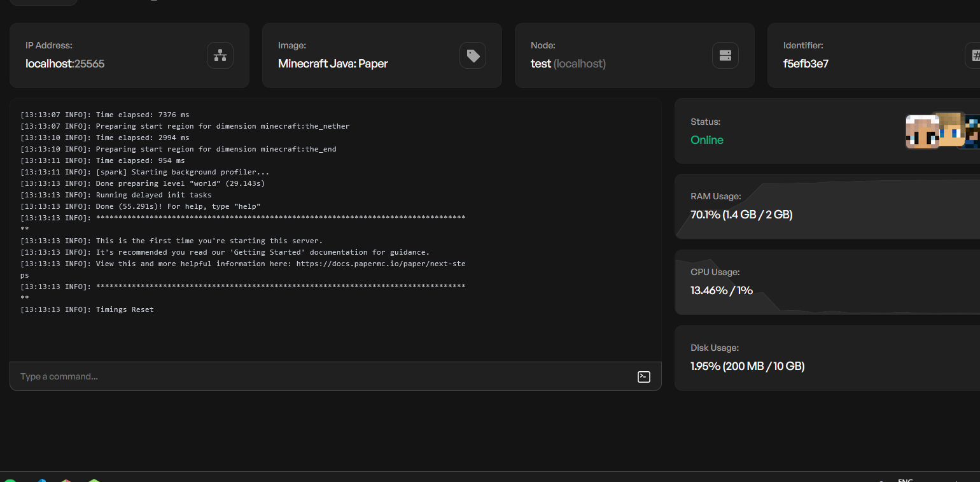The image size is (980, 482).
Task: Click the 'Disk Usage:' label
Action: coord(715,348)
